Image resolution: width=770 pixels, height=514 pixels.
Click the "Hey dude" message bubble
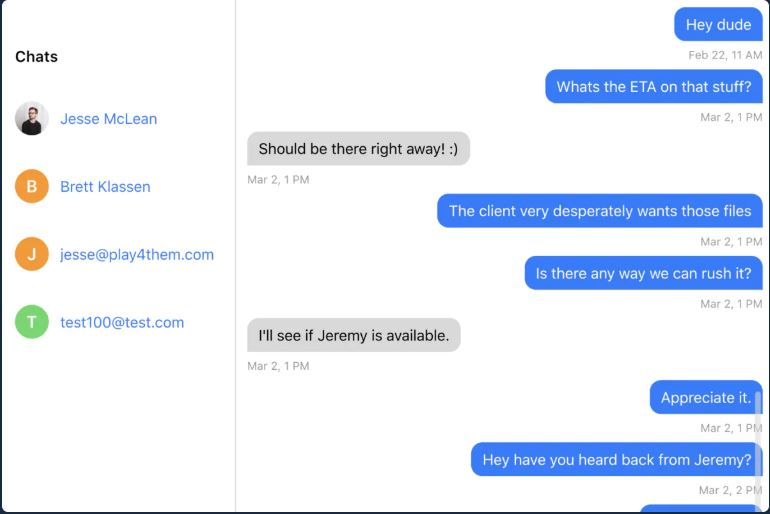(x=718, y=25)
